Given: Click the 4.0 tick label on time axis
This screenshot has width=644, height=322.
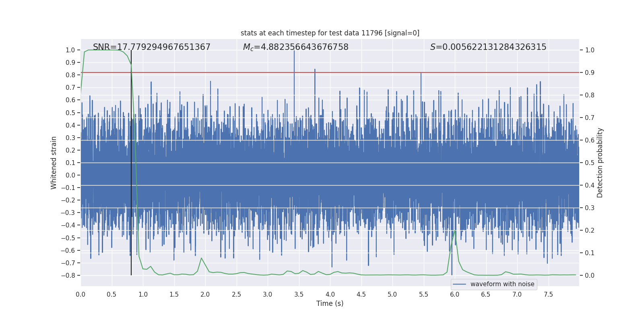Looking at the screenshot, I should tap(330, 294).
